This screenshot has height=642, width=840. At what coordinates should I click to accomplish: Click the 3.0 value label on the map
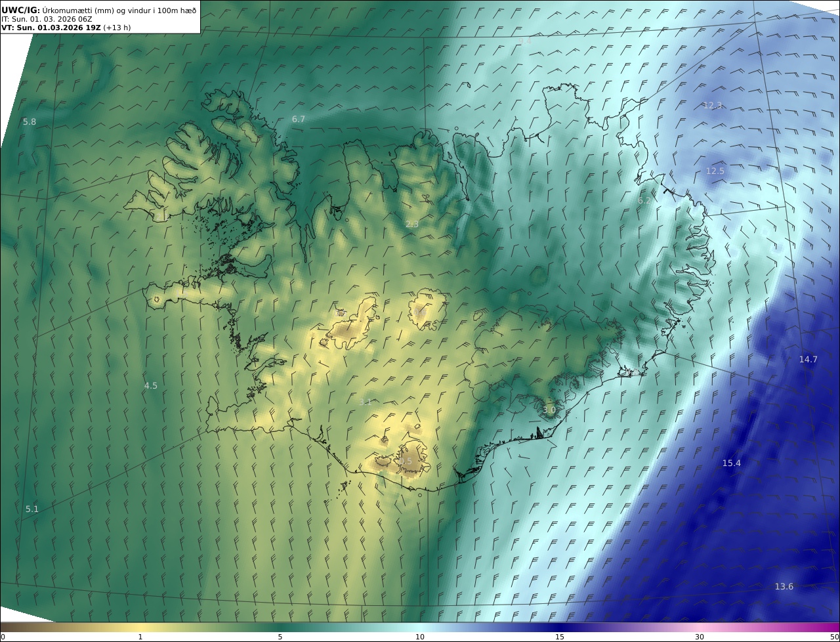point(549,410)
